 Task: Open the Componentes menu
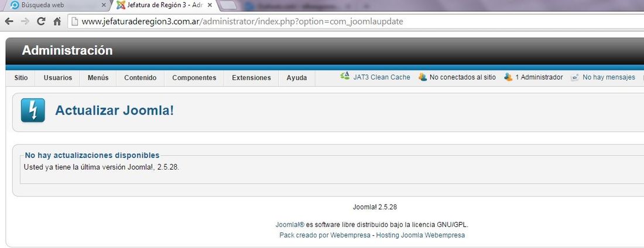[194, 78]
